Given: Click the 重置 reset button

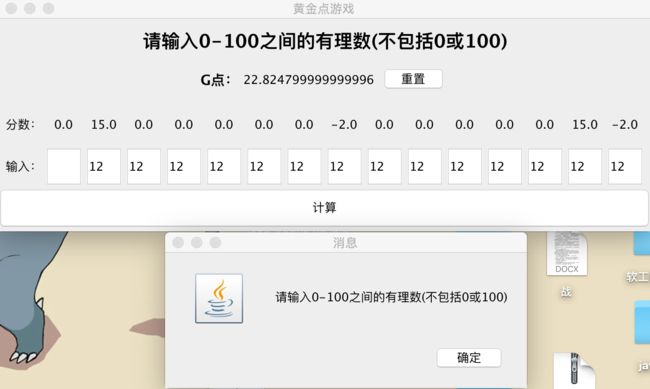Looking at the screenshot, I should point(413,79).
